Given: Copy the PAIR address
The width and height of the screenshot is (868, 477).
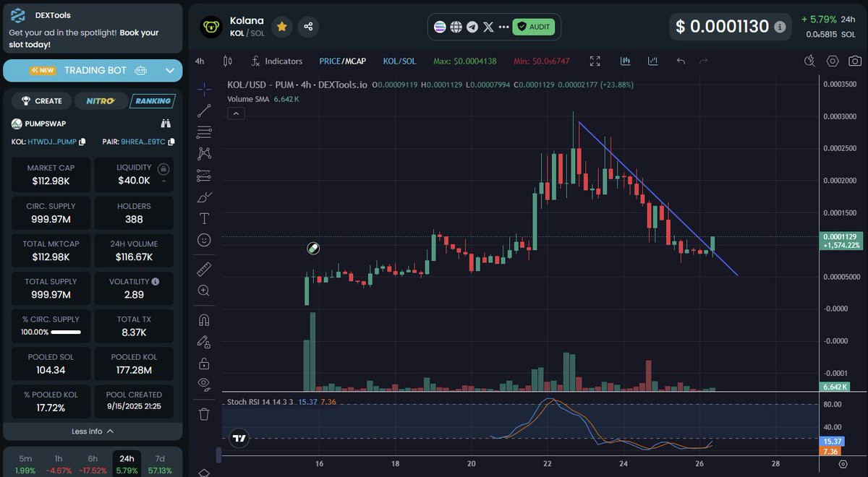Looking at the screenshot, I should (171, 142).
